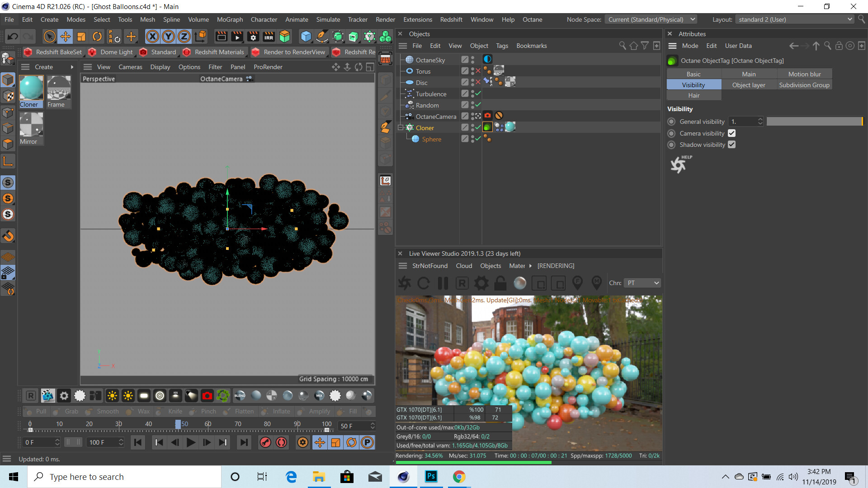
Task: Adjust General visibility value stepper
Action: click(760, 122)
